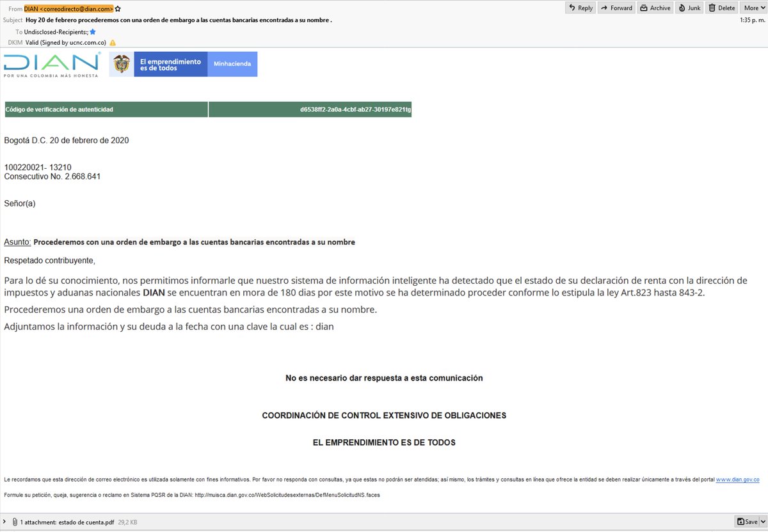768x532 pixels.
Task: Click the 100220021- 13210 reference number
Action: pos(38,168)
